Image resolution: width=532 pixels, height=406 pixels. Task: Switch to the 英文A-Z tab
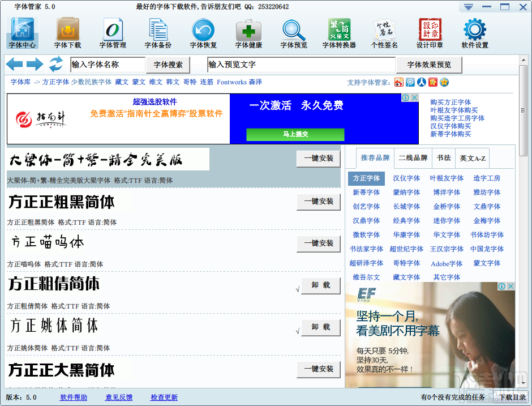(472, 159)
